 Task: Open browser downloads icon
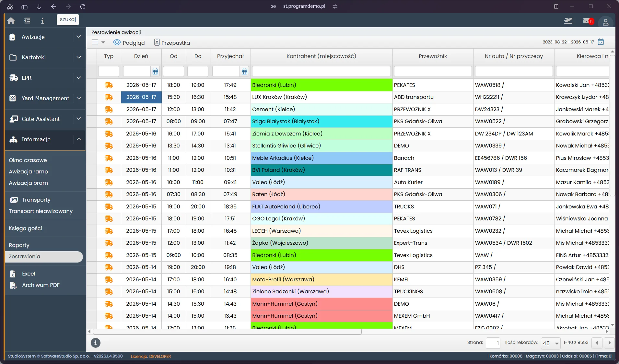tap(39, 7)
